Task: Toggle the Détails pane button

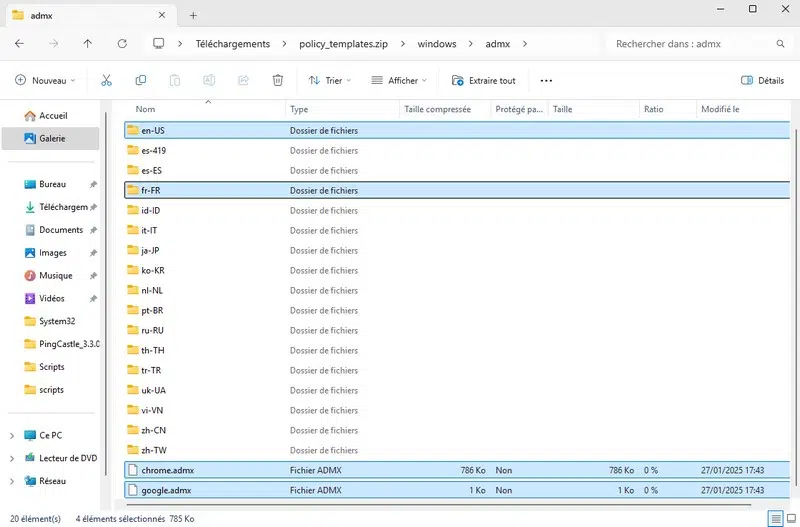Action: point(762,80)
